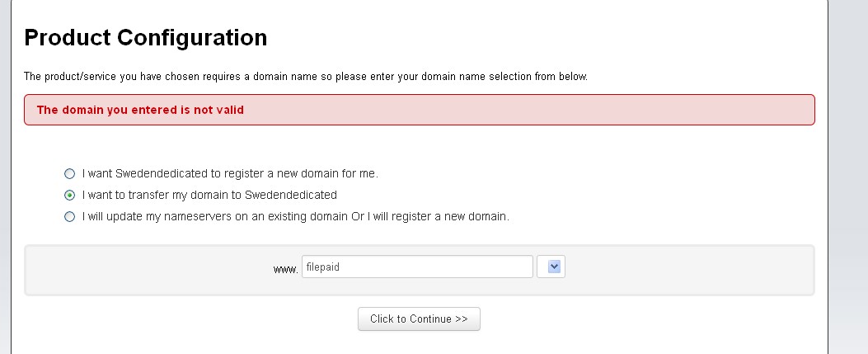
Task: Click the ">>" arrows on the Continue button
Action: pos(462,319)
